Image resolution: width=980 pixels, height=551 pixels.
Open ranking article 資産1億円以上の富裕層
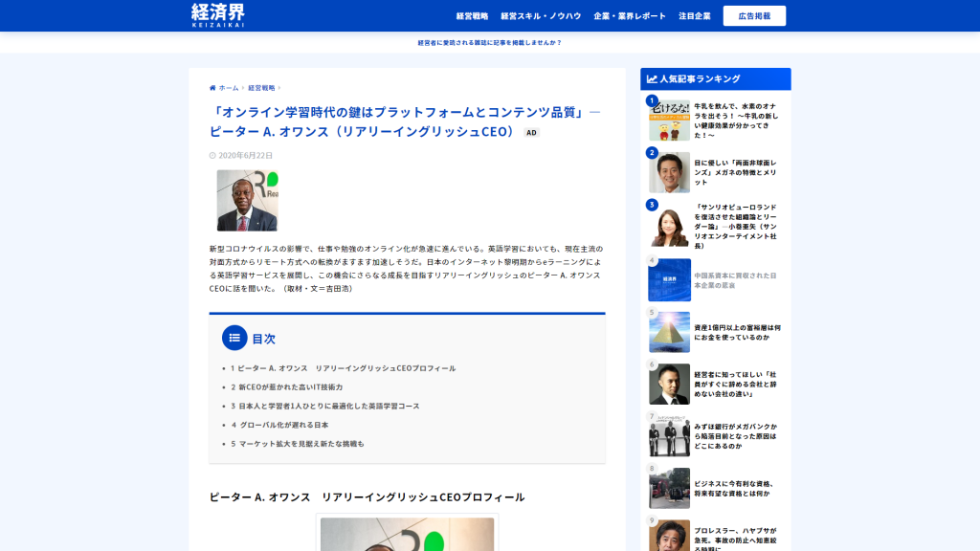click(738, 332)
